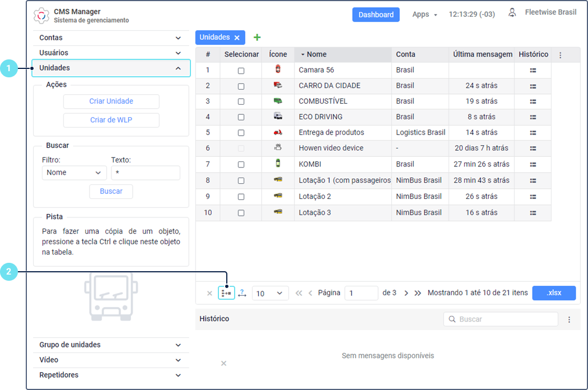Open table column options menu
Image resolution: width=588 pixels, height=390 pixels.
pyautogui.click(x=560, y=55)
